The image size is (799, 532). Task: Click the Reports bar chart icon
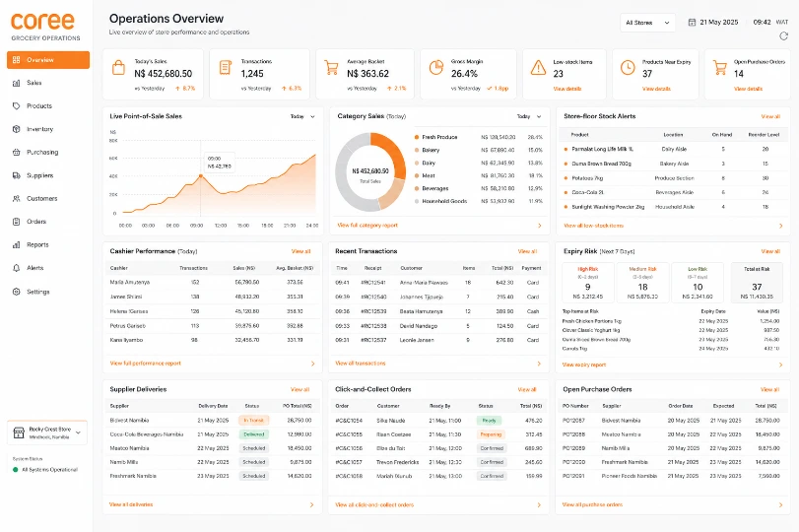17,244
